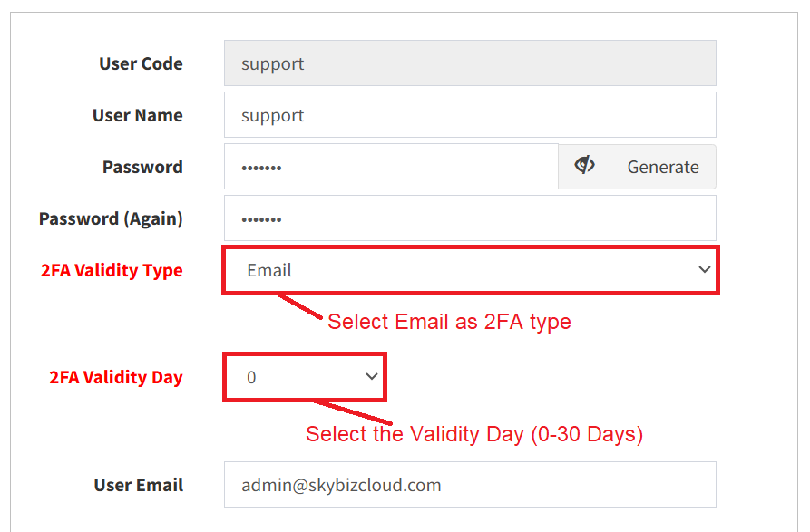Focus the User Code field
Screen dimensions: 810x532
pyautogui.click(x=470, y=63)
